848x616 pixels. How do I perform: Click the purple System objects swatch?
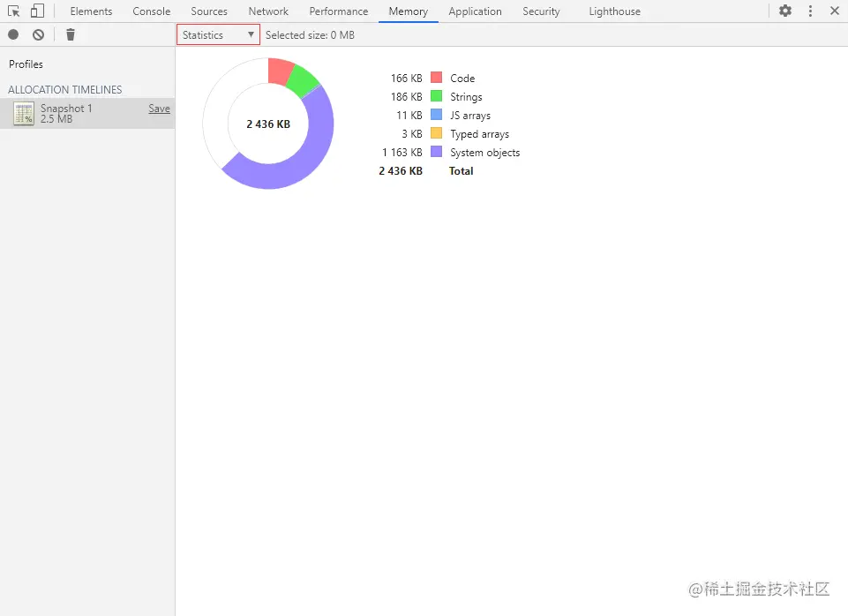tap(437, 152)
